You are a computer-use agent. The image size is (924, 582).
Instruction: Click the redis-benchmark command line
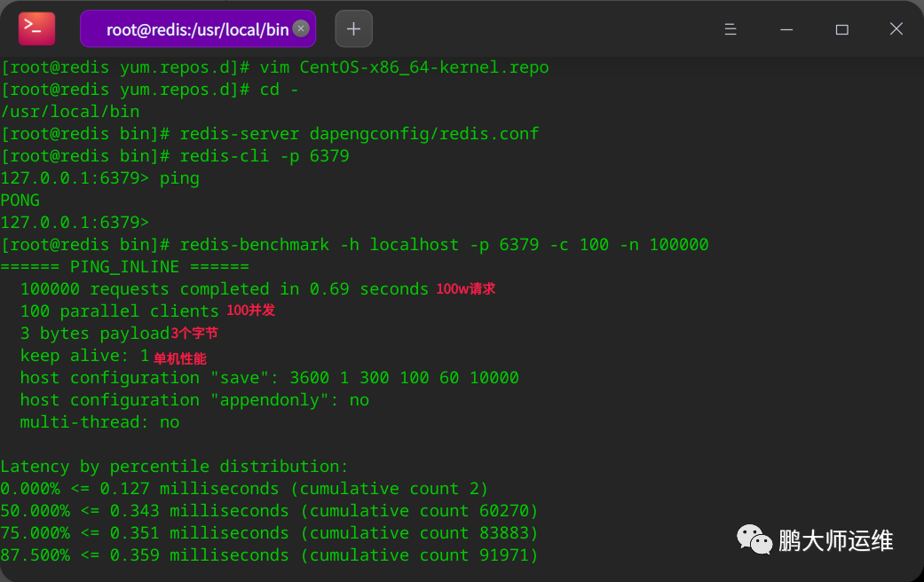(355, 245)
